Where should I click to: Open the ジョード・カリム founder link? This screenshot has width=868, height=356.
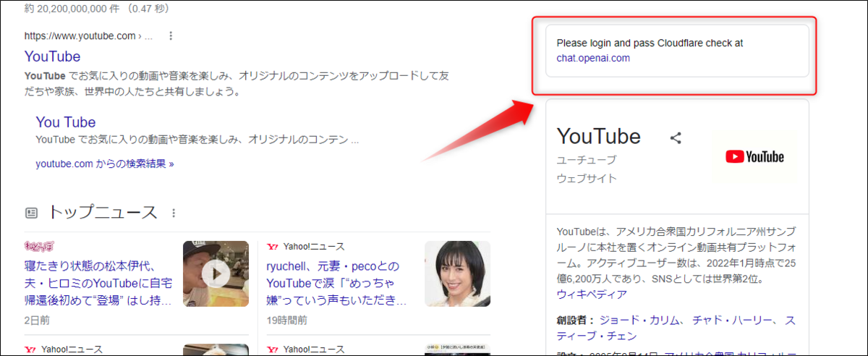click(638, 320)
